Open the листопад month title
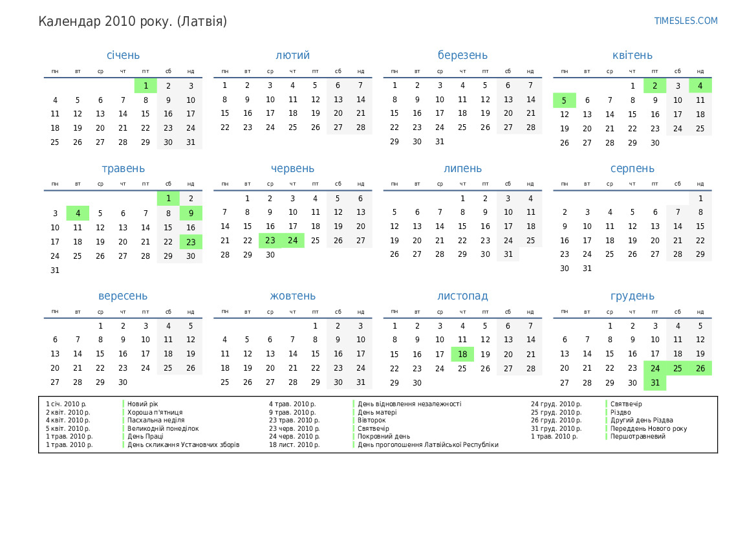Image resolution: width=756 pixels, height=535 pixels. (x=462, y=296)
